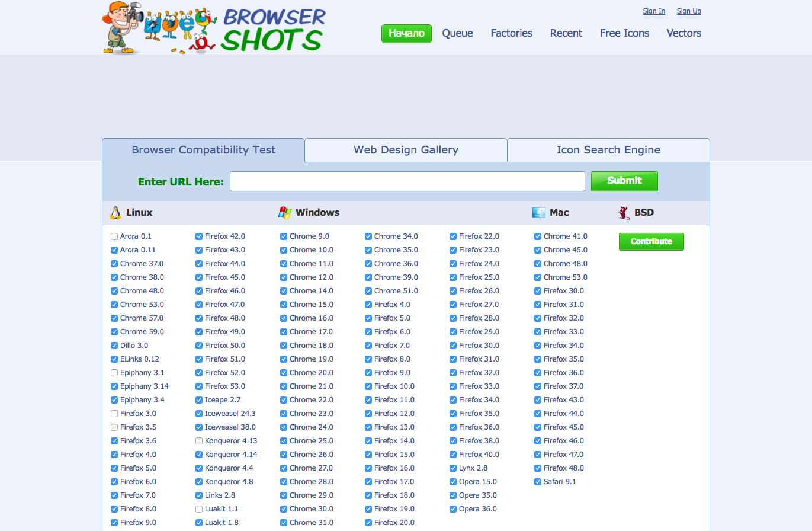Uncheck Lynx 2.8
Screen dimensions: 812x531
453,468
